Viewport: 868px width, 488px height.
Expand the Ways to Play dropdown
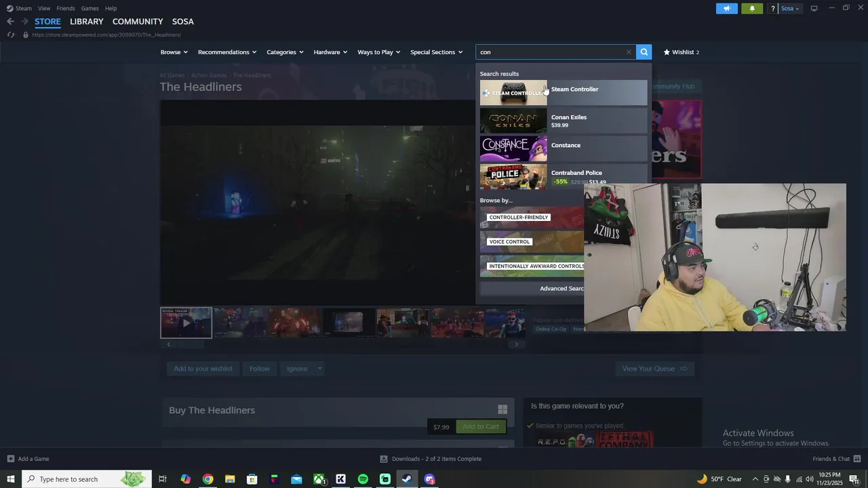point(379,52)
